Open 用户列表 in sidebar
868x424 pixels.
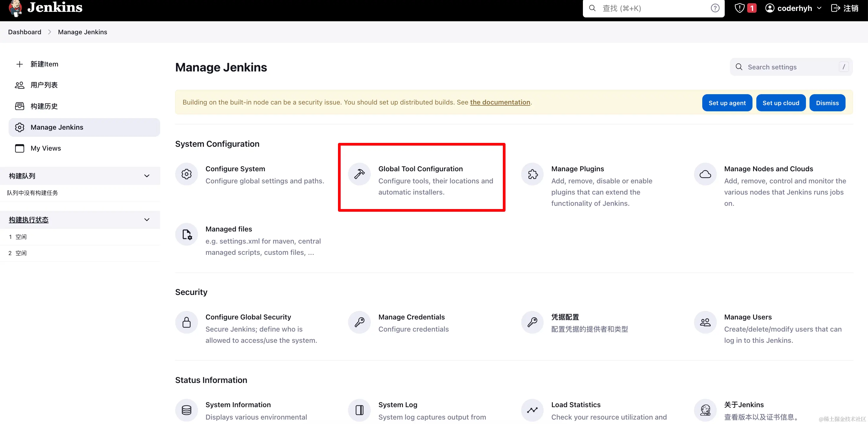pyautogui.click(x=84, y=85)
